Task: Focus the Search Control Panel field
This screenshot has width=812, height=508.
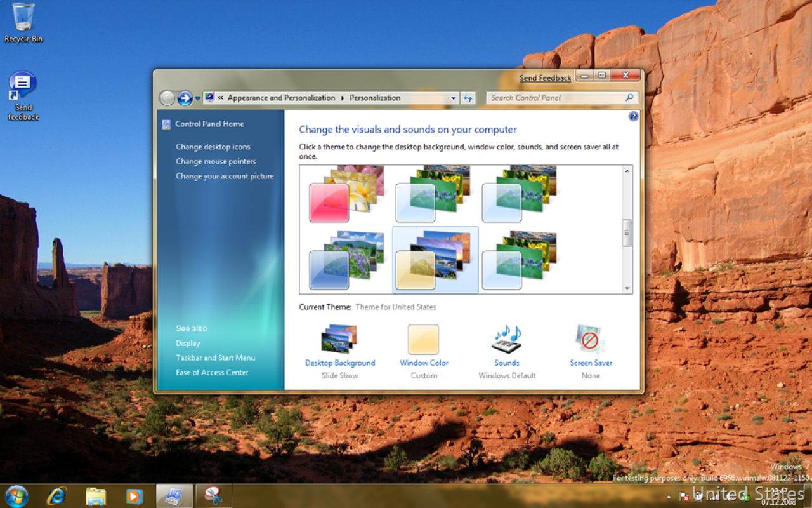Action: [x=562, y=98]
